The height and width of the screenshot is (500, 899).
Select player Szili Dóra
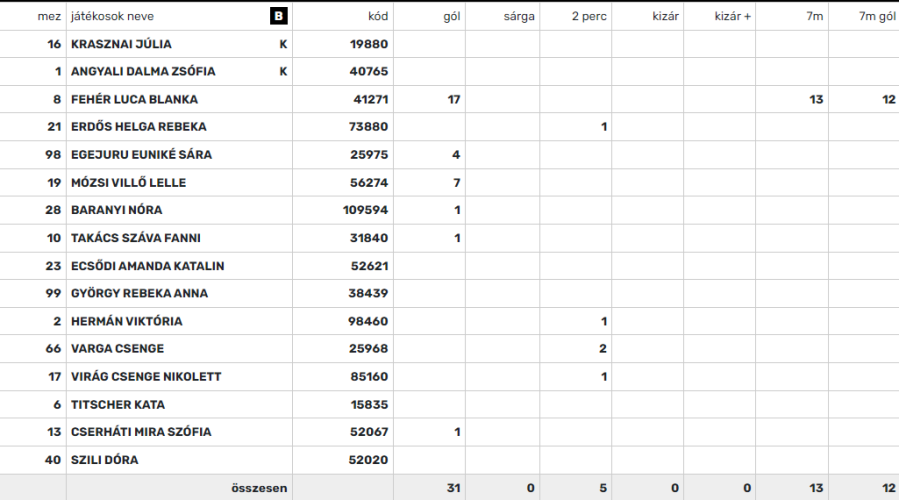point(104,460)
